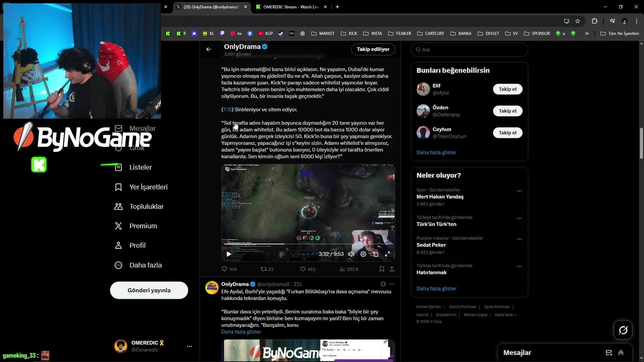Image resolution: width=644 pixels, height=362 pixels.
Task: Toggle the Takip ediyor follow button
Action: click(x=373, y=49)
